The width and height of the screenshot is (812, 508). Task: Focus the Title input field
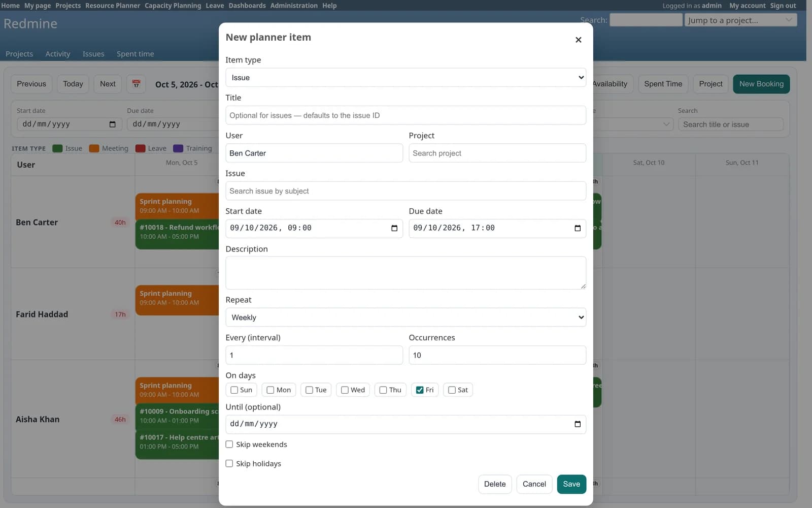coord(405,115)
